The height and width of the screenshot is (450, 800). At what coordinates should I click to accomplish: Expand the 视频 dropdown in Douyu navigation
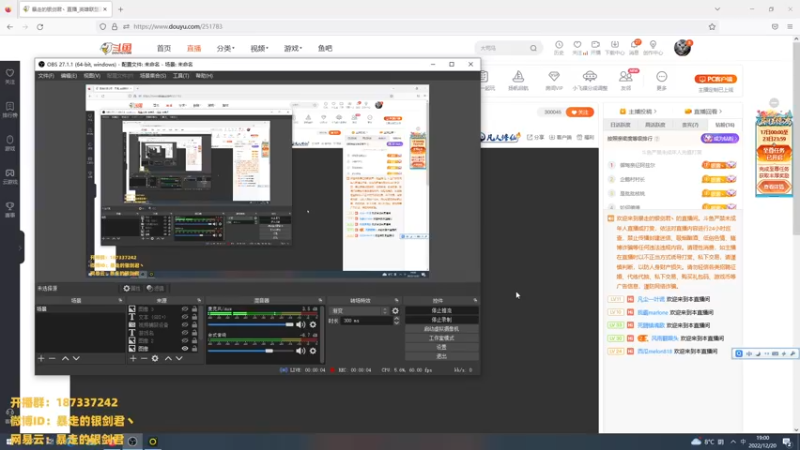(x=259, y=48)
